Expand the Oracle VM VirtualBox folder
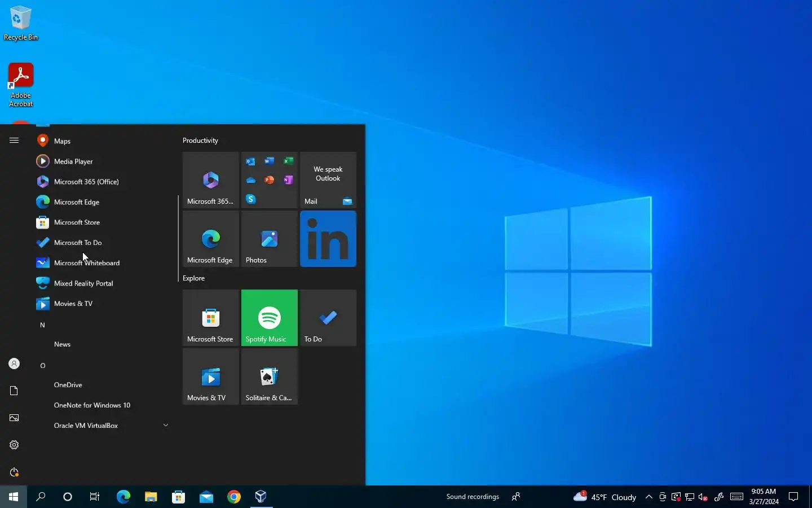 [x=101, y=426]
